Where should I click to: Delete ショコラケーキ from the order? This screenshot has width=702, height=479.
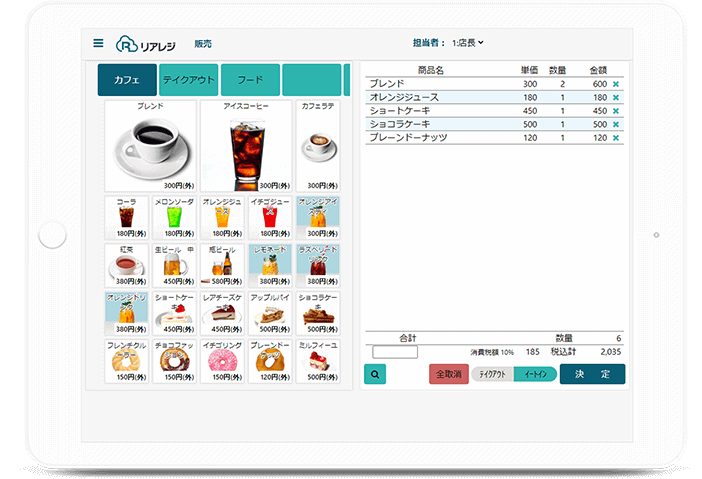point(616,125)
